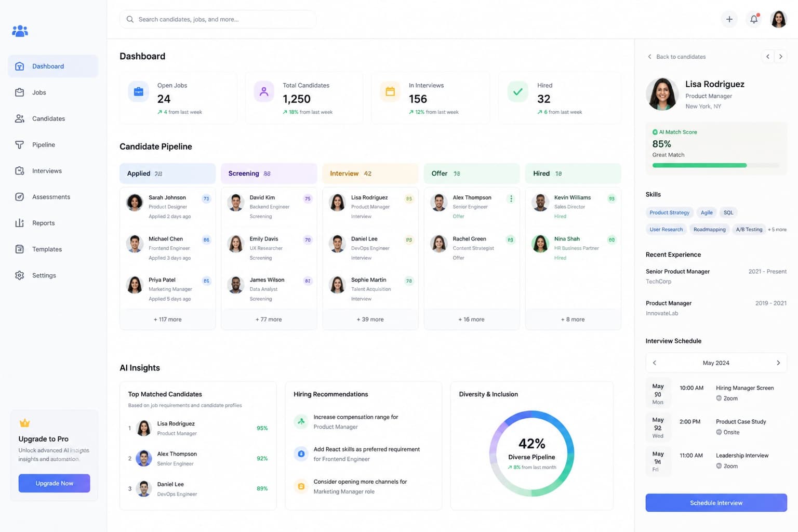798x532 pixels.
Task: Focus the Search candidates, jobs search field
Action: tap(218, 19)
